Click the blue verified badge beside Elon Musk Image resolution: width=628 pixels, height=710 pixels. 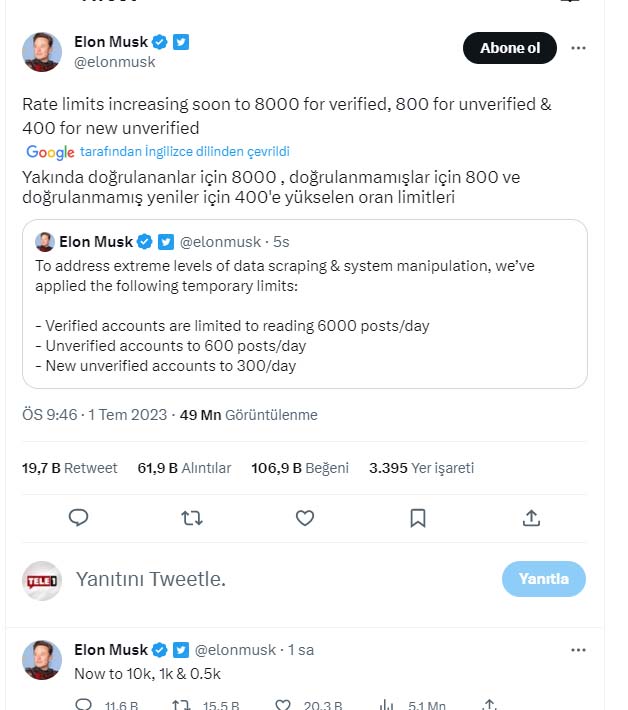coord(160,42)
